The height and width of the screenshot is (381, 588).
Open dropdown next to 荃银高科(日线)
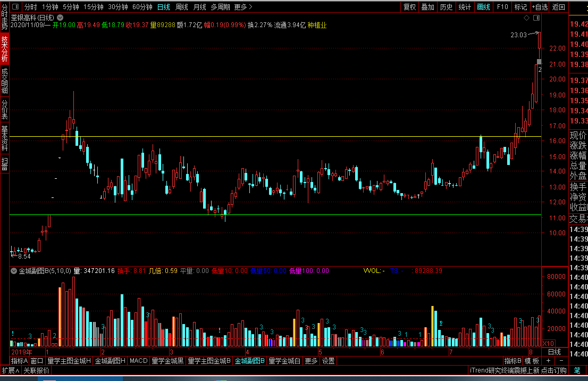(x=60, y=18)
